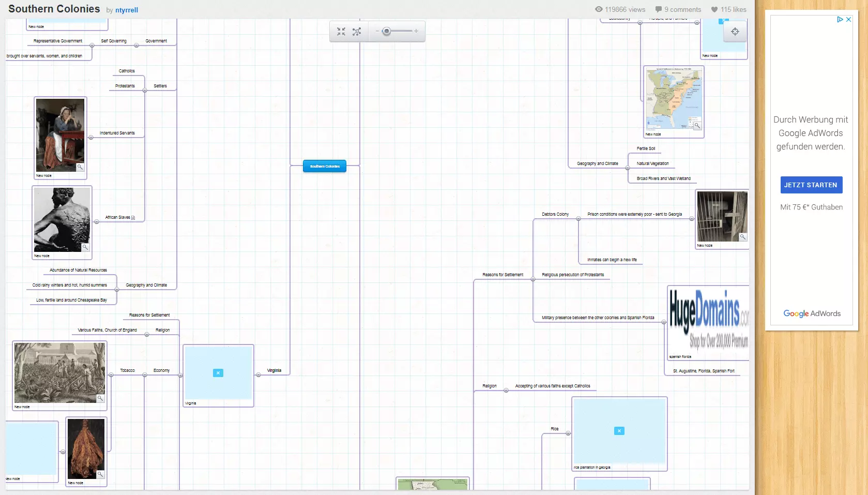Click the attachment icon beside African Slaves node
The image size is (868, 495).
[x=133, y=218]
